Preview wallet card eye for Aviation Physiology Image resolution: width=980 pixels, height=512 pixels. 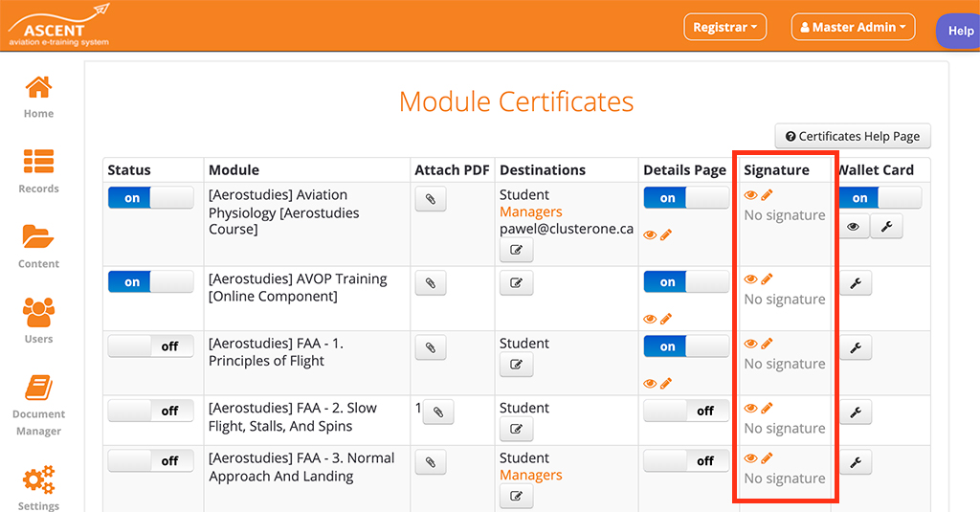(x=854, y=227)
